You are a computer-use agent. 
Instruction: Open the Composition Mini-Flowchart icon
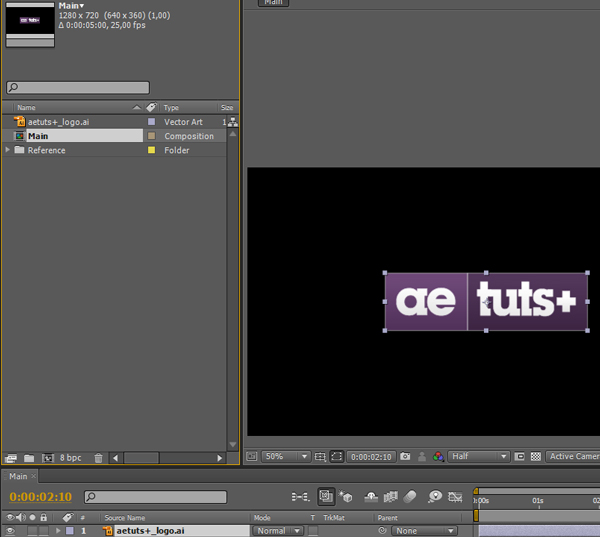click(x=300, y=497)
